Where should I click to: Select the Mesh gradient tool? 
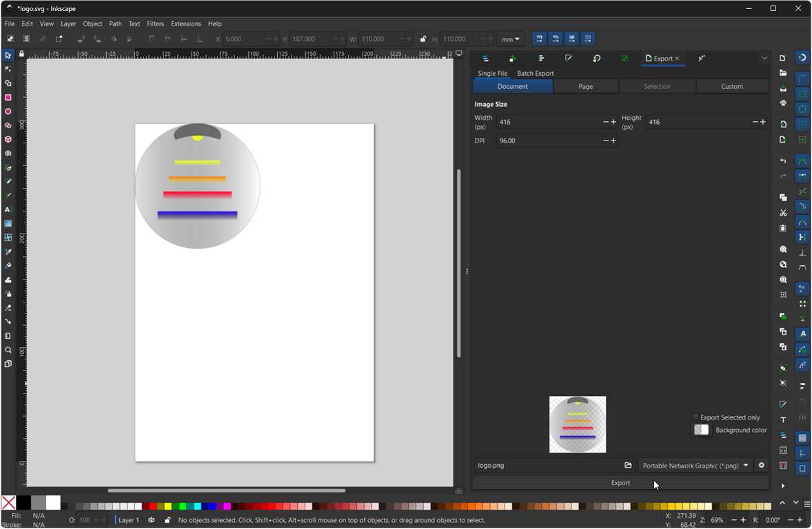point(8,238)
